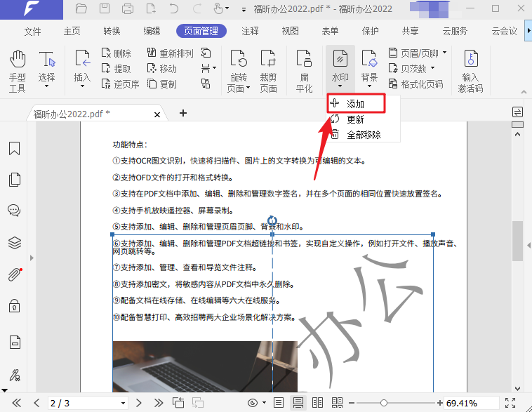Screen dimensions: 532x412
Task: Switch to the 注释 ribbon tab
Action: coord(250,31)
